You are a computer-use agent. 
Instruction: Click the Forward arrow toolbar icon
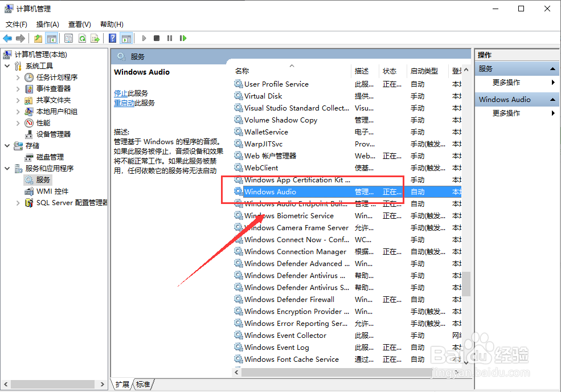21,38
